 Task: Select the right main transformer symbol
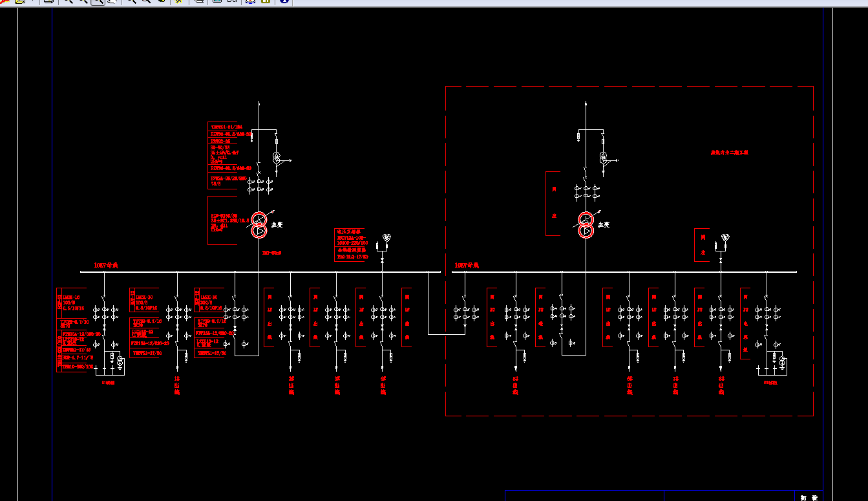(x=586, y=225)
